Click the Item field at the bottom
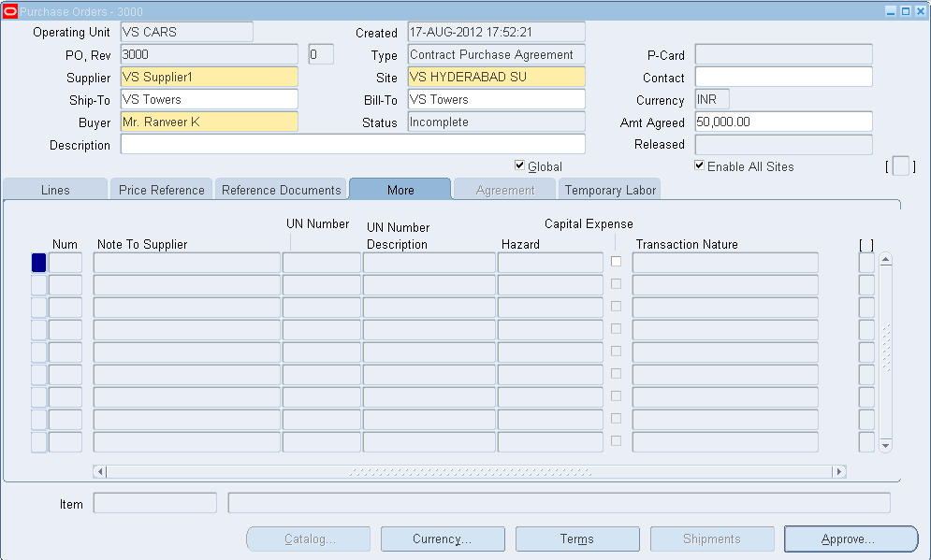The width and height of the screenshot is (931, 560). [154, 504]
